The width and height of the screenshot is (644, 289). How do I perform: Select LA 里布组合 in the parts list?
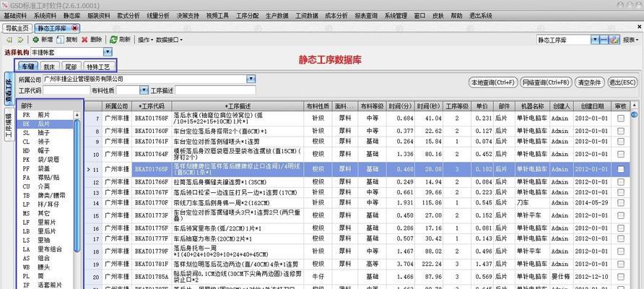[45, 249]
